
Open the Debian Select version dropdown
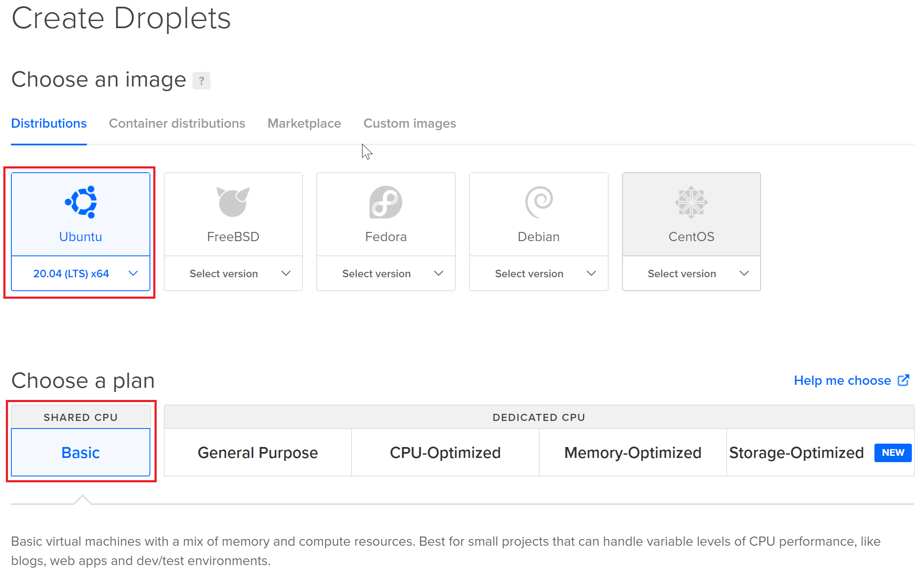(539, 273)
